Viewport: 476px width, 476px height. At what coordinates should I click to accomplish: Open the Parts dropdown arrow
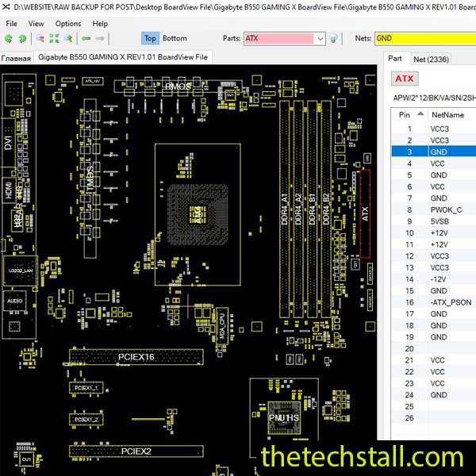[x=320, y=39]
